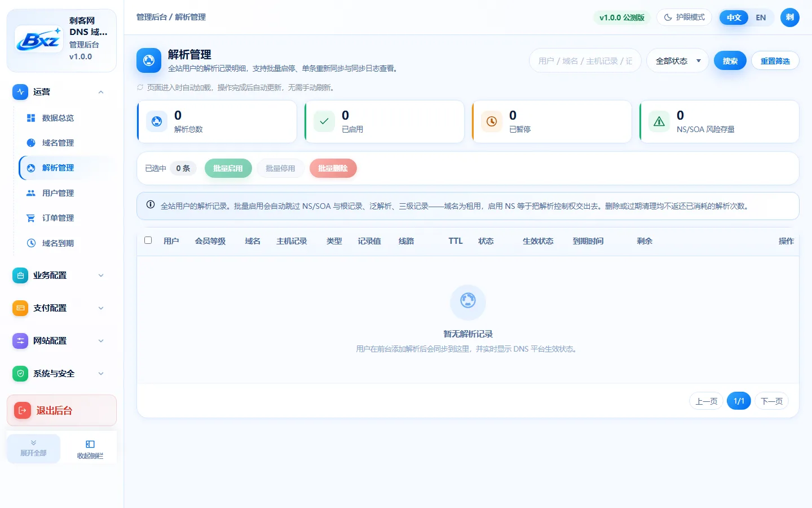The width and height of the screenshot is (812, 508).
Task: Click the 运营 section pulse icon
Action: 20,91
